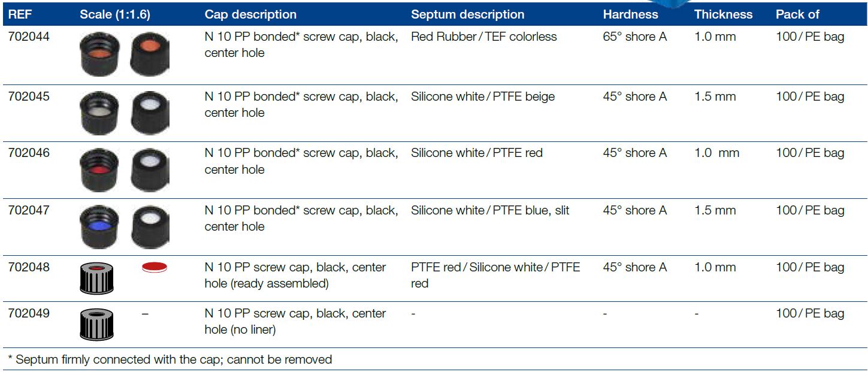Click the Red Rubber/TEF colorless septum text
The image size is (868, 372).
click(x=483, y=37)
